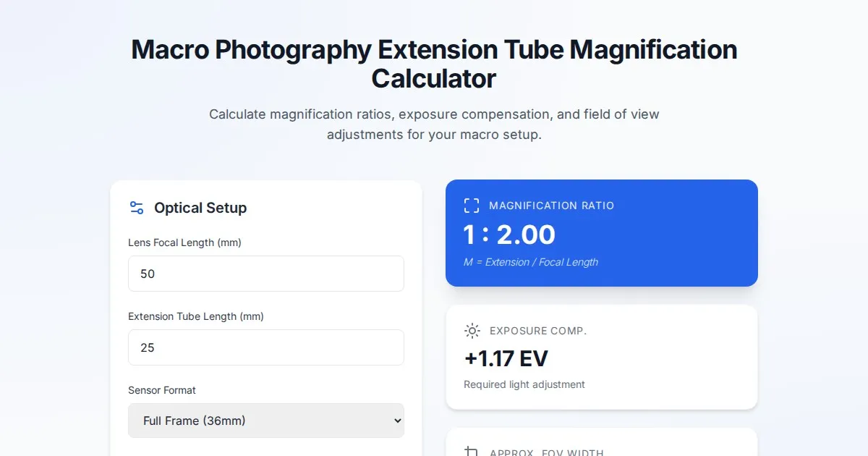Click the EXPOSURE COMP. card label
The height and width of the screenshot is (456, 868).
pyautogui.click(x=538, y=331)
